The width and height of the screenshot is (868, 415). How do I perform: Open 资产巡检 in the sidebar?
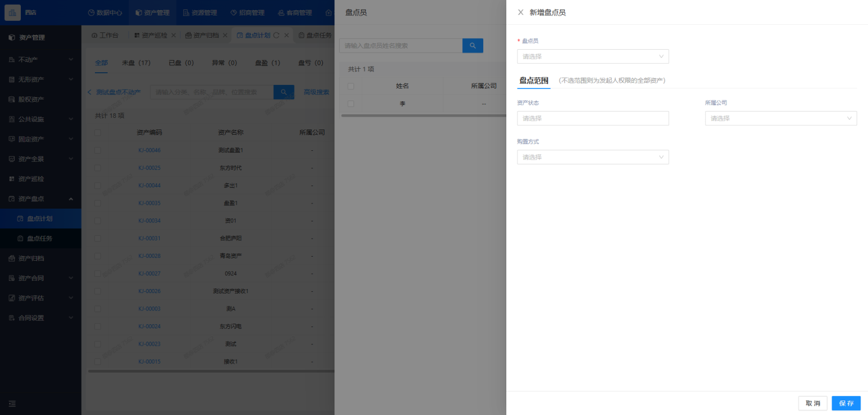click(x=41, y=179)
